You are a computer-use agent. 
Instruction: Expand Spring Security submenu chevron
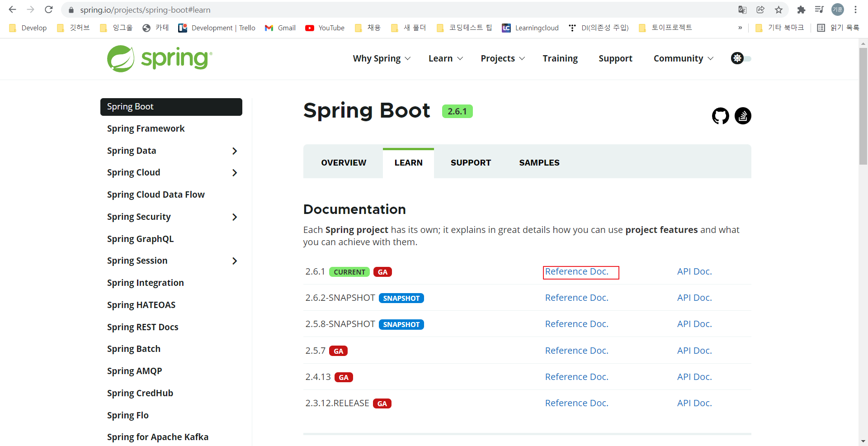(234, 217)
